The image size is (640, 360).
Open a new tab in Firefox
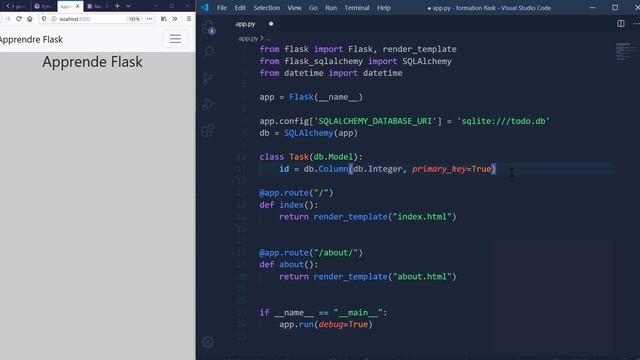[117, 6]
